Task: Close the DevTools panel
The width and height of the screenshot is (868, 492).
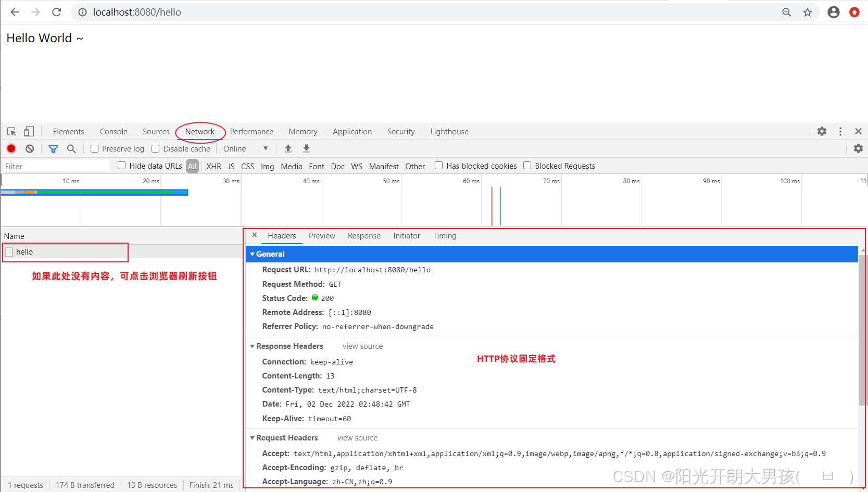Action: pos(858,131)
